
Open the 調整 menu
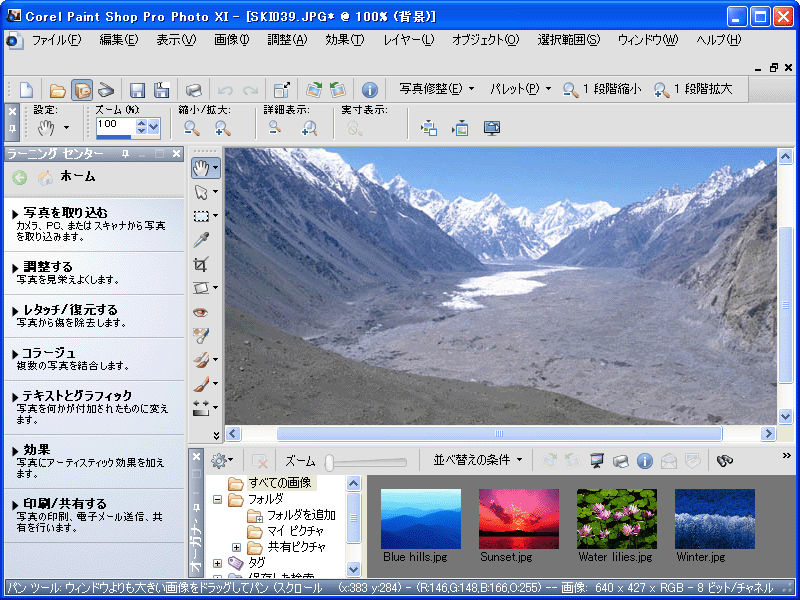click(287, 40)
